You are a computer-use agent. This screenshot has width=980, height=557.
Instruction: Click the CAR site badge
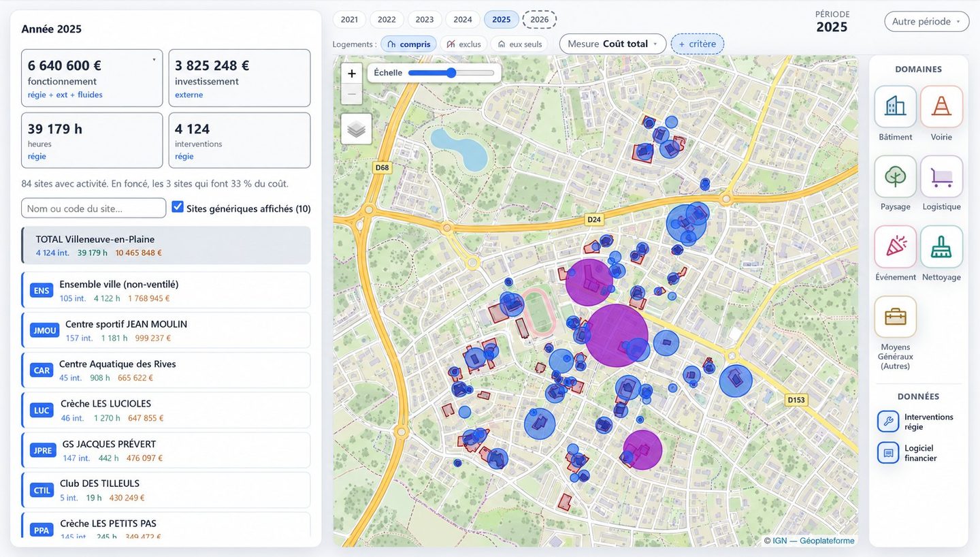42,370
